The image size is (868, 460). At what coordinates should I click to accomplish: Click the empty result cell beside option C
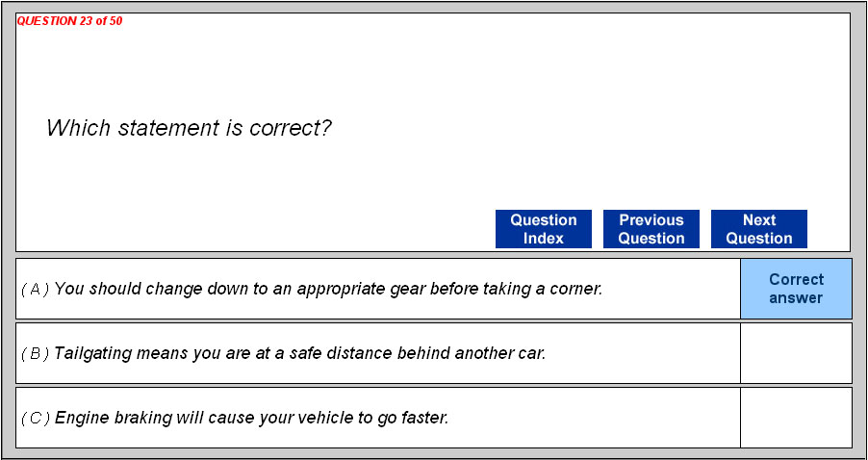click(x=796, y=418)
